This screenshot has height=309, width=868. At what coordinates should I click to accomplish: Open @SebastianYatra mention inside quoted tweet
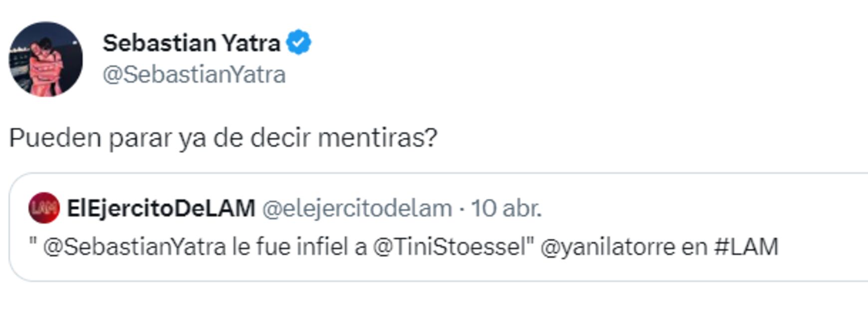click(134, 247)
